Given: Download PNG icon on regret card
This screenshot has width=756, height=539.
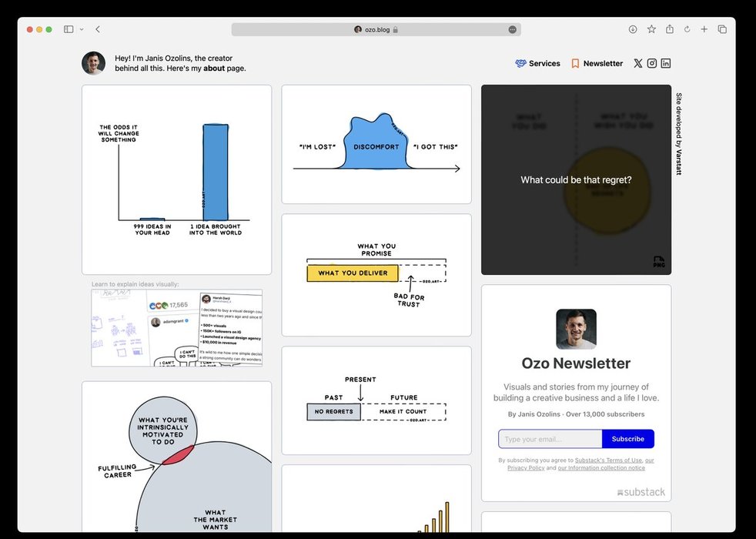Looking at the screenshot, I should click(659, 262).
